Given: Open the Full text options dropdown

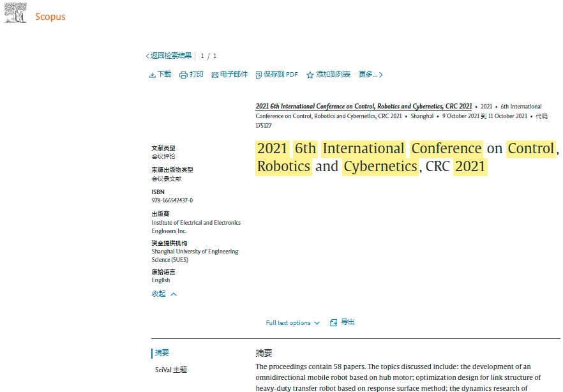Looking at the screenshot, I should point(292,322).
